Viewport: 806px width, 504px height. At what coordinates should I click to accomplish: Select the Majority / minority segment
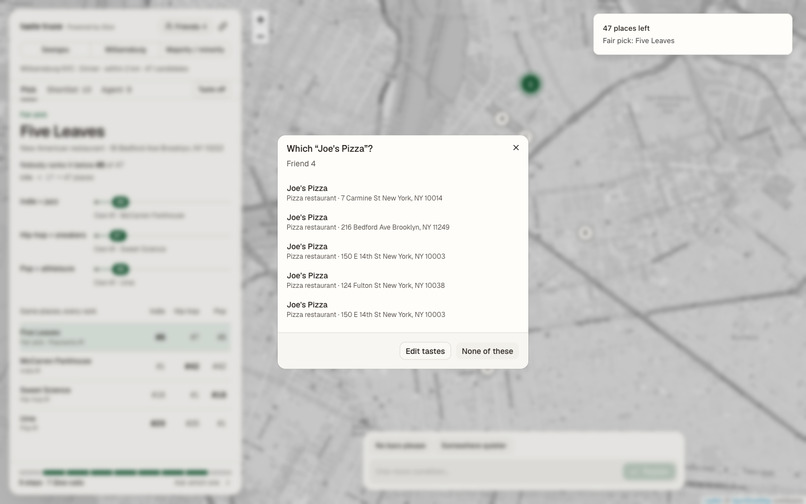coord(195,50)
